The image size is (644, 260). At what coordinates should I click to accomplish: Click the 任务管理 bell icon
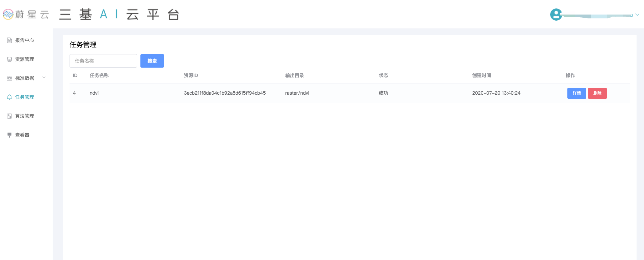(x=9, y=97)
